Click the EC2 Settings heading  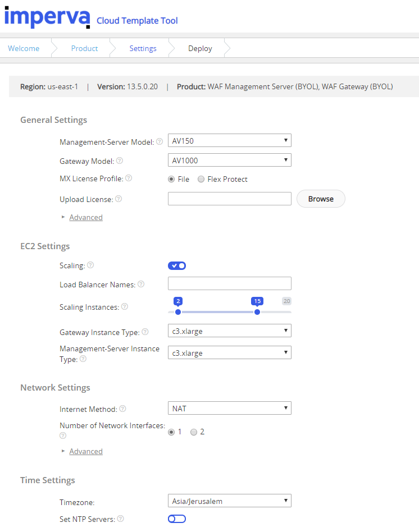coord(45,246)
